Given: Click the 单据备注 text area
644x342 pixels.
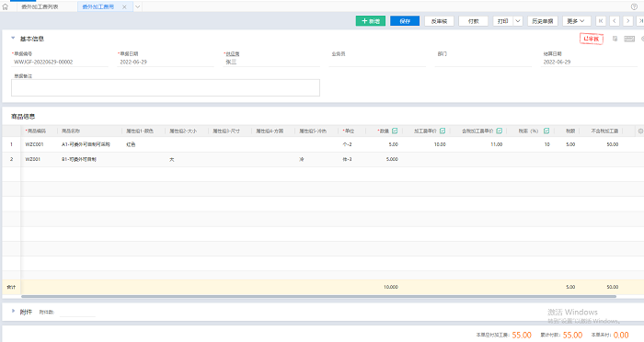Looking at the screenshot, I should click(x=166, y=88).
